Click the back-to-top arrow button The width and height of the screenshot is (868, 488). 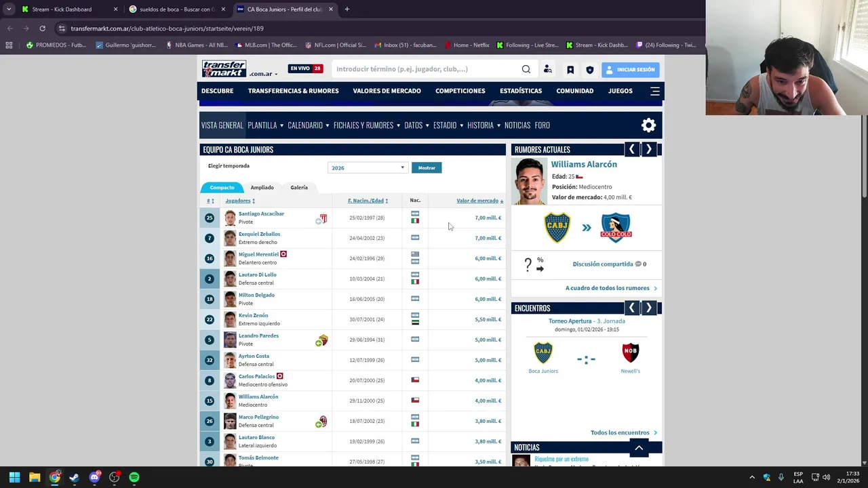(639, 447)
